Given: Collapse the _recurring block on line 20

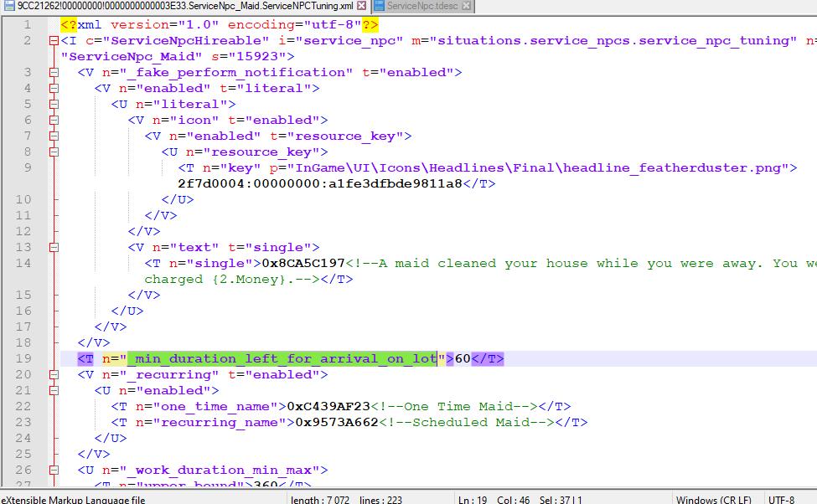Looking at the screenshot, I should click(54, 375).
